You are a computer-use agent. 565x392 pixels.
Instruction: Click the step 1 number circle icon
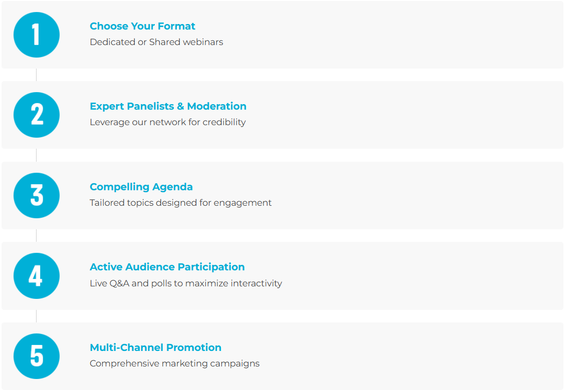tap(37, 35)
